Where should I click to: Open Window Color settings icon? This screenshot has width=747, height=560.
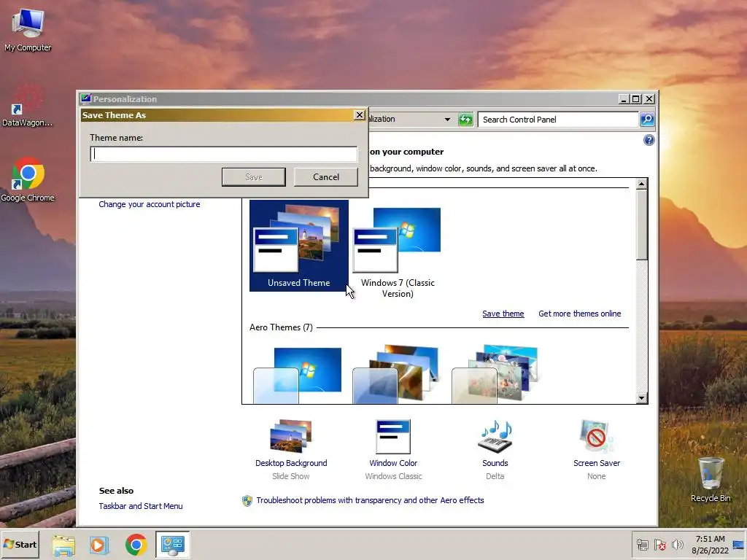(x=393, y=436)
